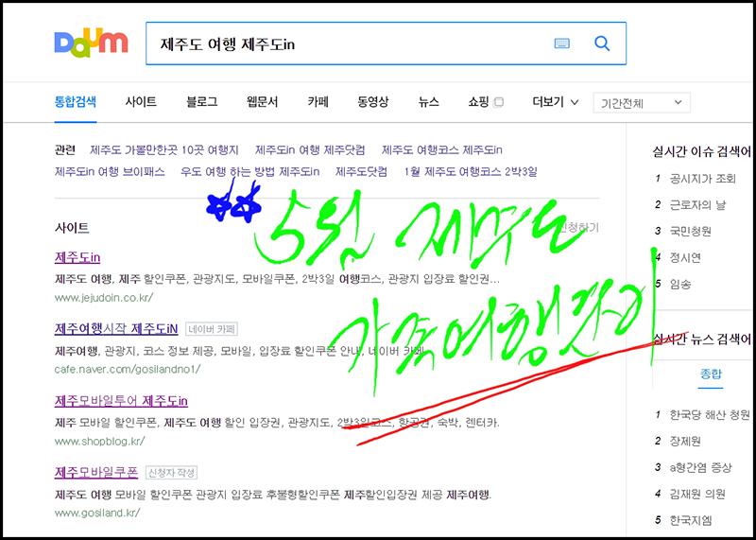This screenshot has width=756, height=540.
Task: Open the www.jejudoin.co.kr/ URL
Action: tap(104, 297)
